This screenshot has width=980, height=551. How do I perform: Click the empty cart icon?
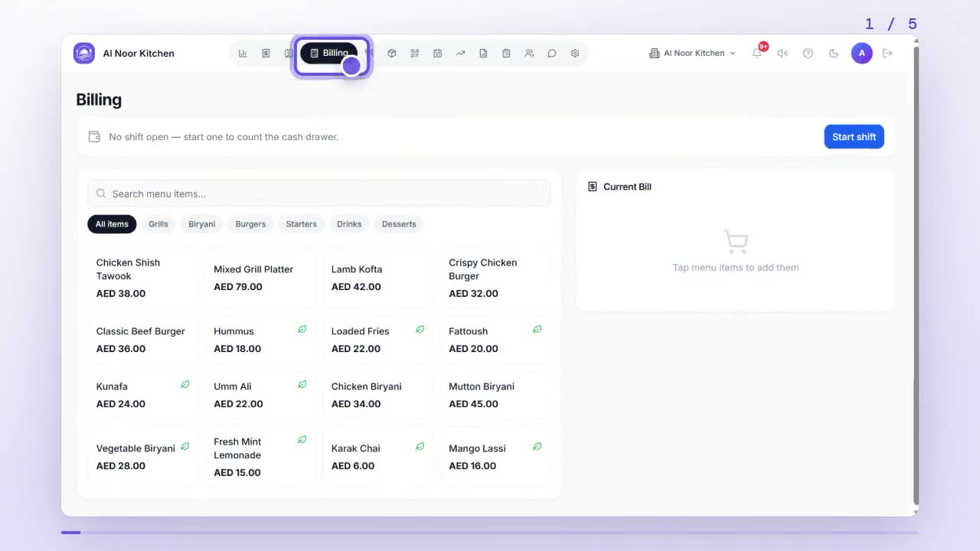736,242
